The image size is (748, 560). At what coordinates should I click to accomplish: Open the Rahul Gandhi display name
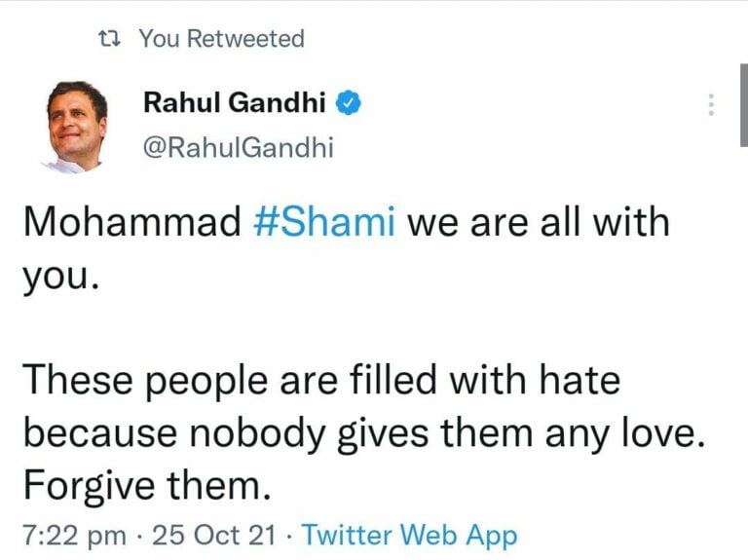235,100
